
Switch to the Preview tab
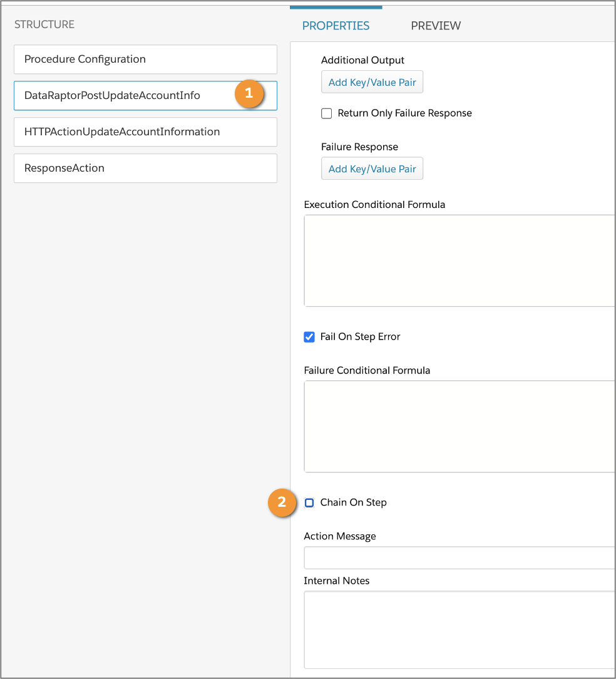pyautogui.click(x=436, y=26)
